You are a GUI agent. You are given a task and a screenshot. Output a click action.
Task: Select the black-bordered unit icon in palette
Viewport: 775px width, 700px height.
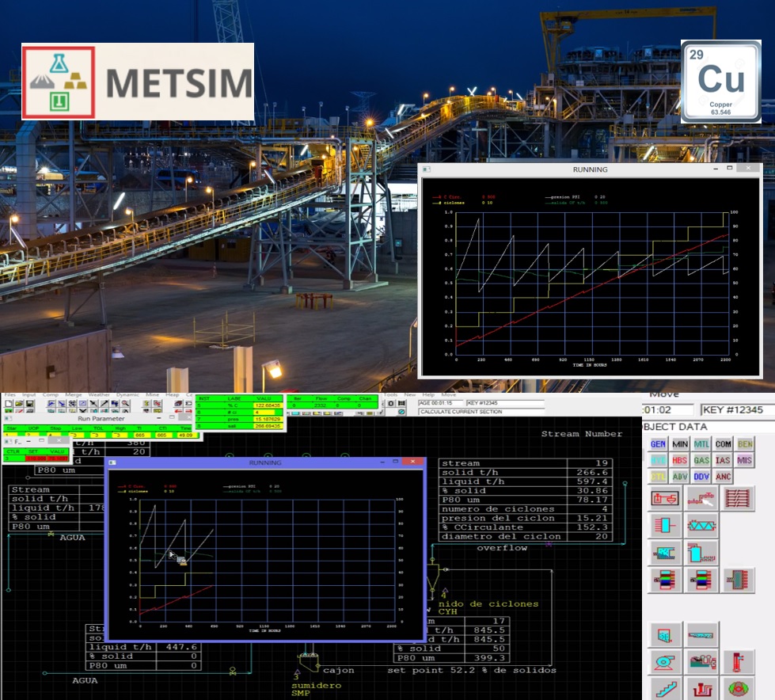pos(665,498)
